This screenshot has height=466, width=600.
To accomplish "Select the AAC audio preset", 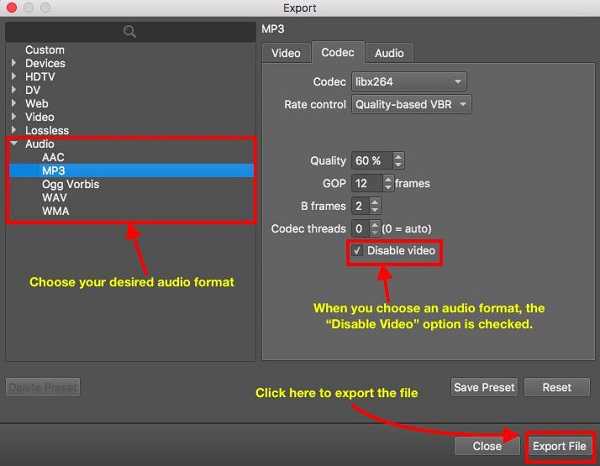I will pos(53,157).
